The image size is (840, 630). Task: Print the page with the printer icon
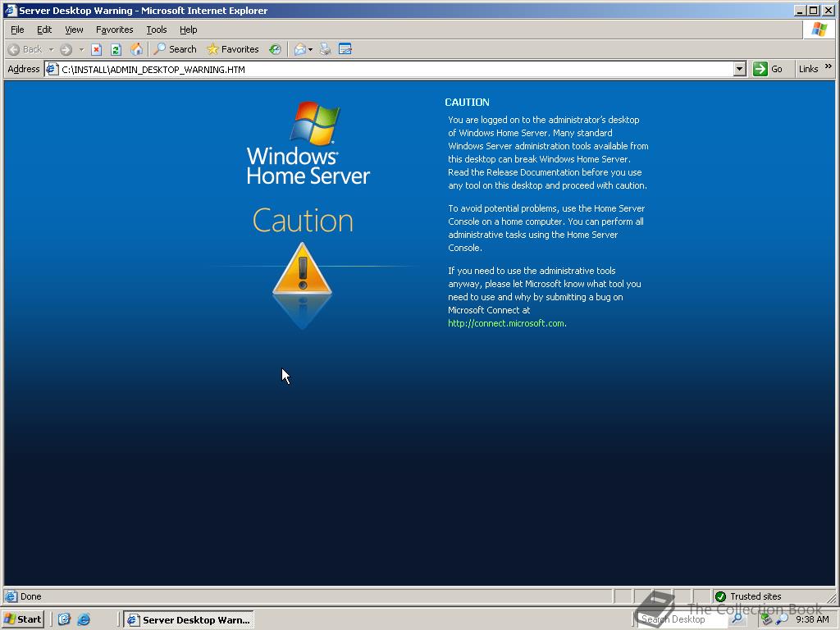click(325, 49)
